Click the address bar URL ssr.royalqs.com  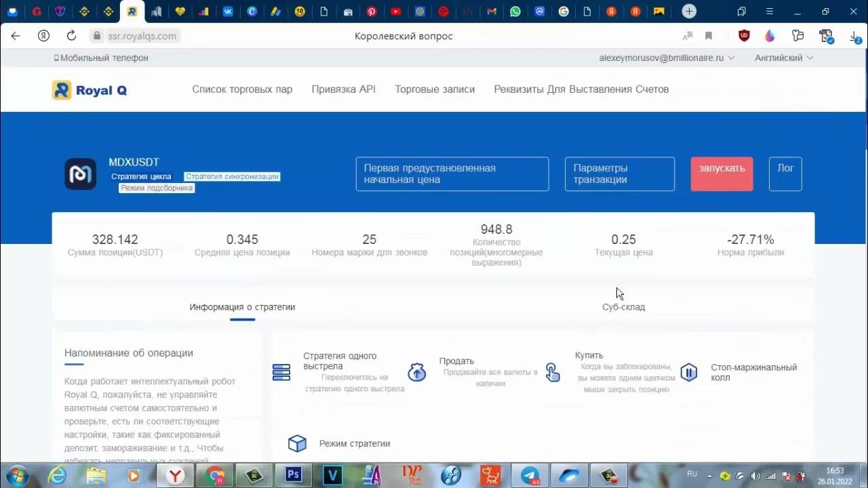[x=142, y=36]
